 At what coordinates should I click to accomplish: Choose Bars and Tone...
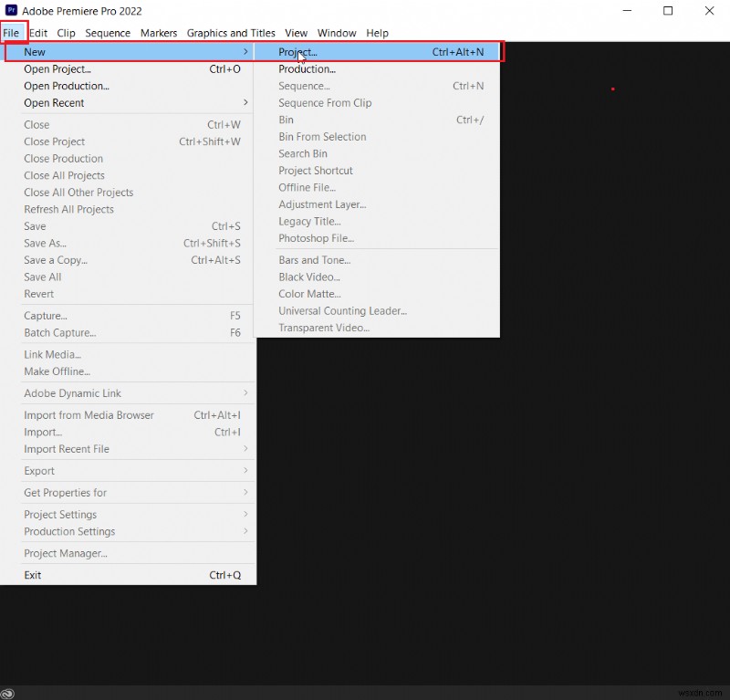click(377, 260)
